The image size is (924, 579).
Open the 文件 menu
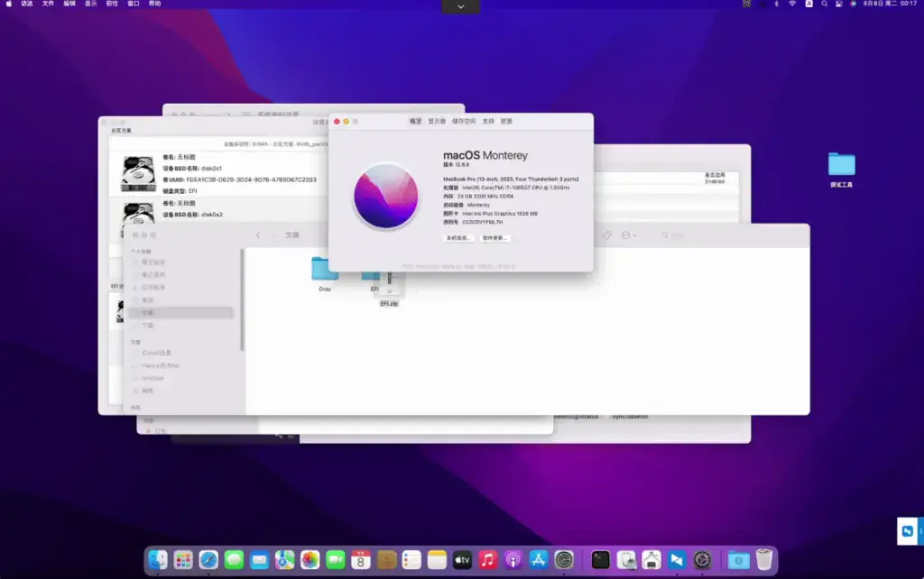click(49, 4)
